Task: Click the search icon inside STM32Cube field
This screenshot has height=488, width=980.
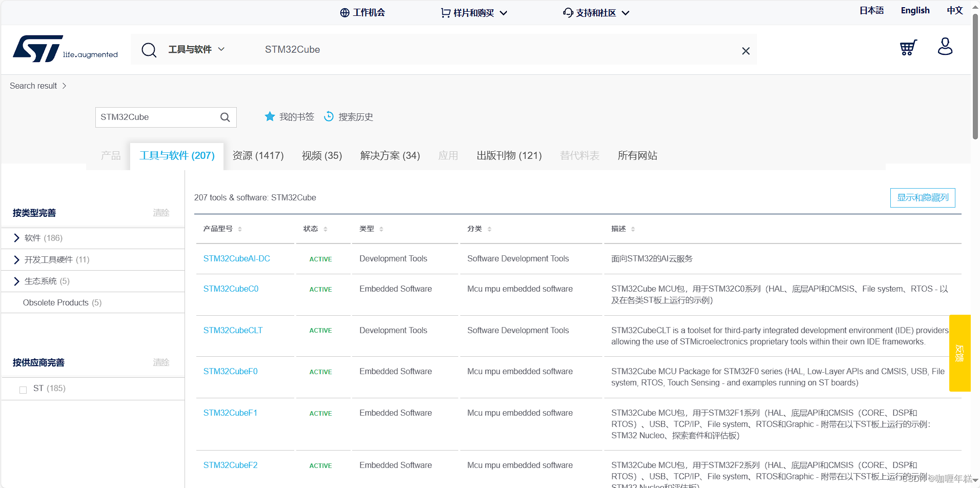Action: pos(225,117)
